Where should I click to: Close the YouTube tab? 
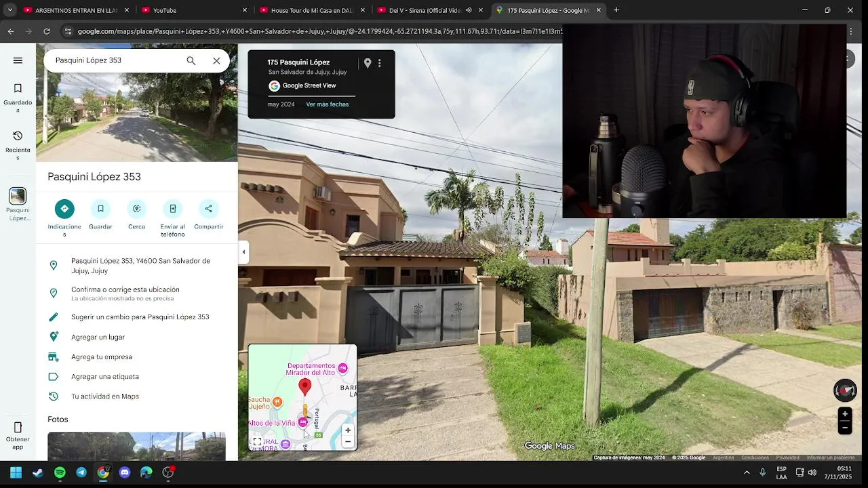(245, 10)
